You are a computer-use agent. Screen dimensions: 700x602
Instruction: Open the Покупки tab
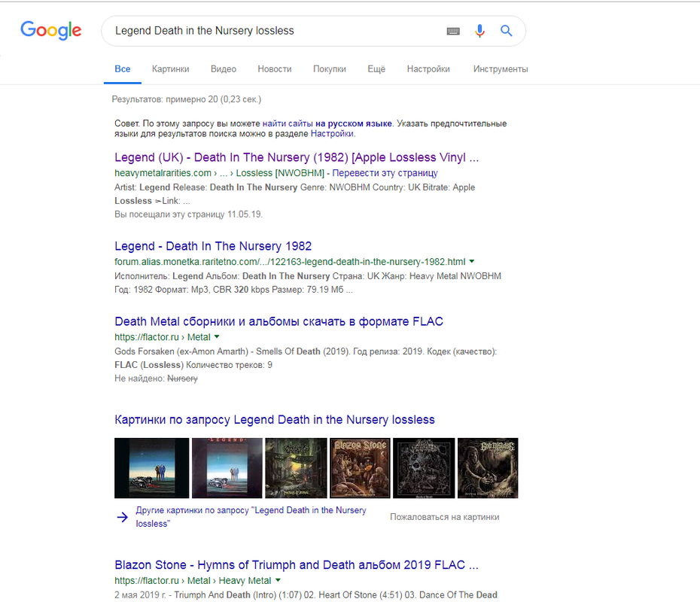point(330,69)
